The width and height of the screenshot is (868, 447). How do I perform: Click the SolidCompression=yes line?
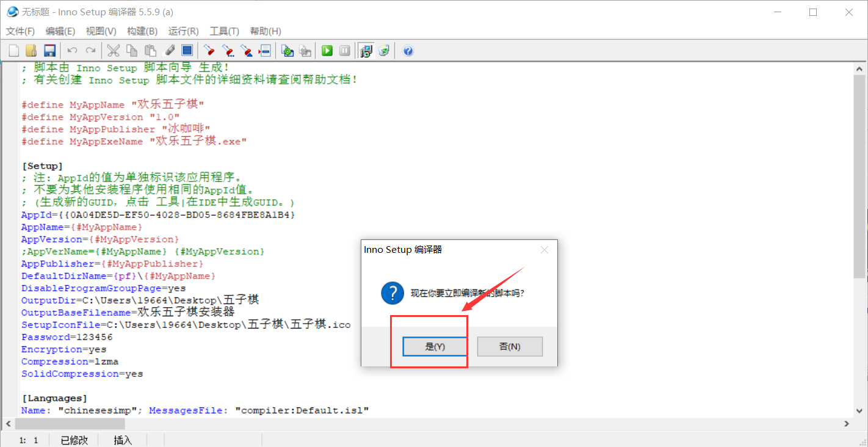82,374
